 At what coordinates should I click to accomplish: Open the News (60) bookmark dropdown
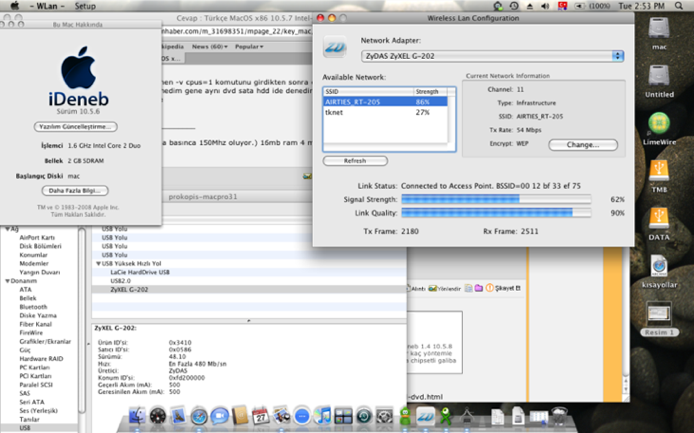coord(210,46)
